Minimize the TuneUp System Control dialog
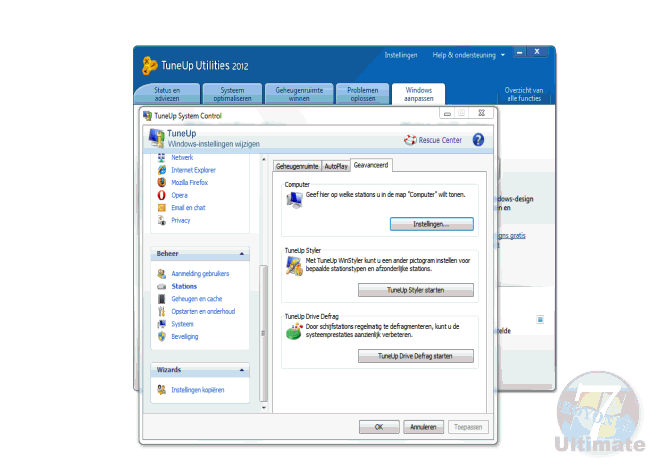660x467 pixels. (447, 113)
